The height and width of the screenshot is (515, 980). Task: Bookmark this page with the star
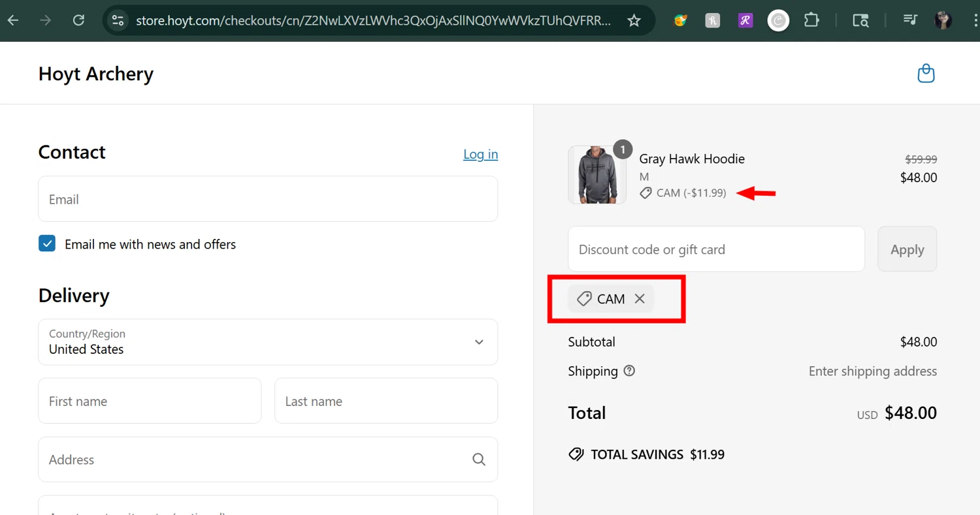pyautogui.click(x=634, y=20)
